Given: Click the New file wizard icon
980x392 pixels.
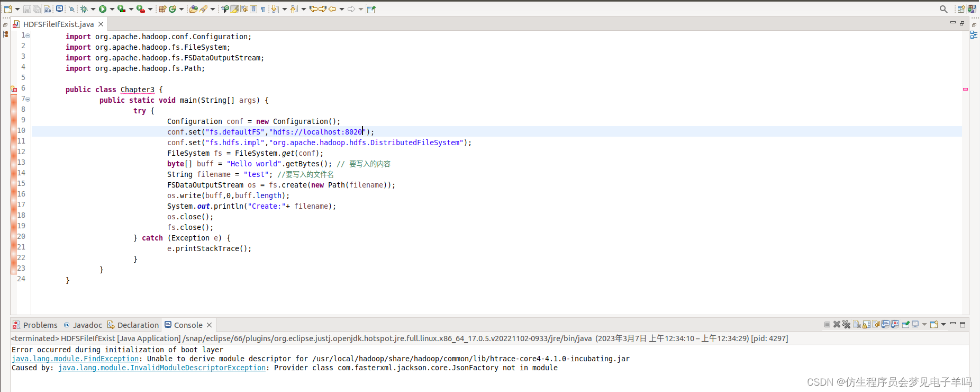Looking at the screenshot, I should [x=8, y=9].
